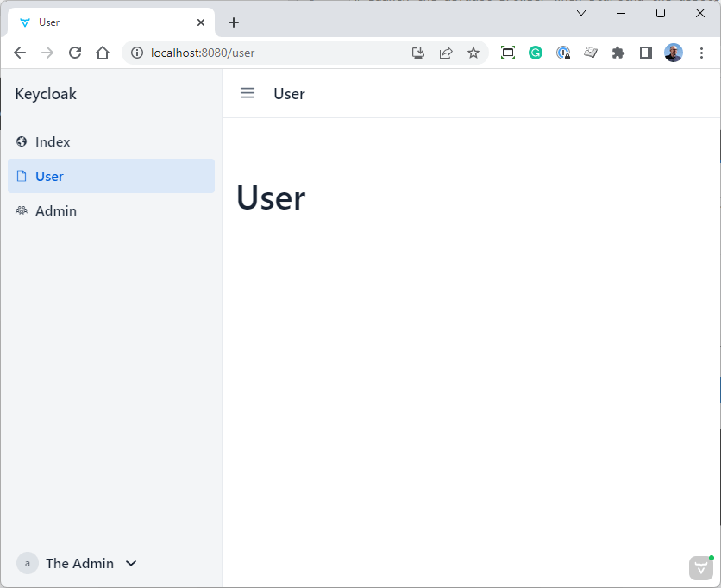Click the globe icon beside Index
Screen dimensions: 721x588
pos(22,141)
